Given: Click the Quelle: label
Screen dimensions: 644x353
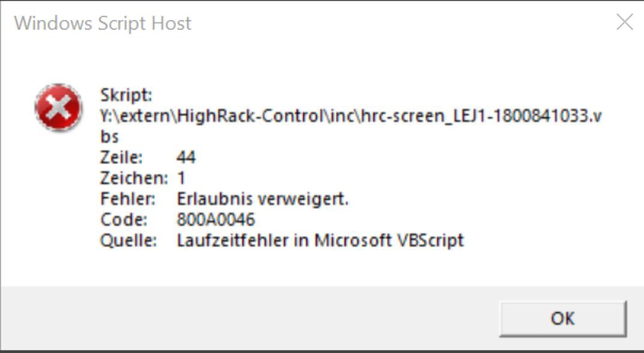Looking at the screenshot, I should (x=128, y=241).
